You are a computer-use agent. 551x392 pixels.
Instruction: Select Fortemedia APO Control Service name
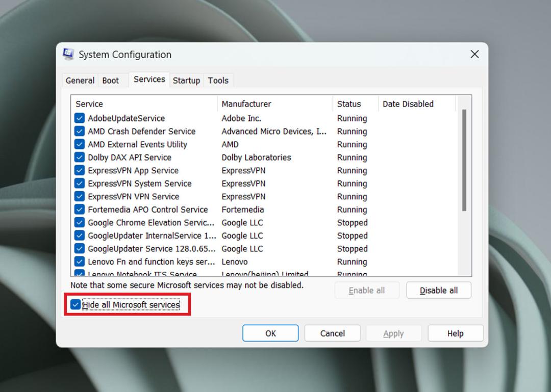pyautogui.click(x=148, y=210)
